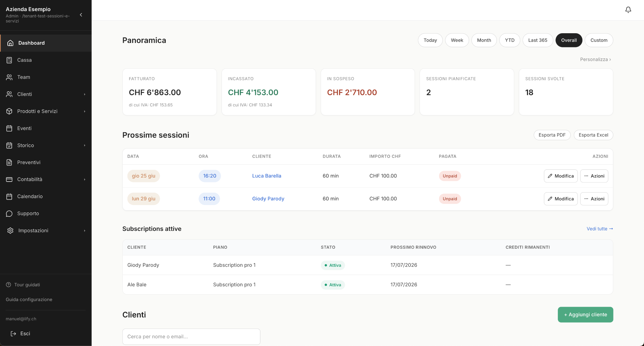Screen dimensions: 644x346
Task: Open Cassa in the sidebar
Action: point(46,60)
